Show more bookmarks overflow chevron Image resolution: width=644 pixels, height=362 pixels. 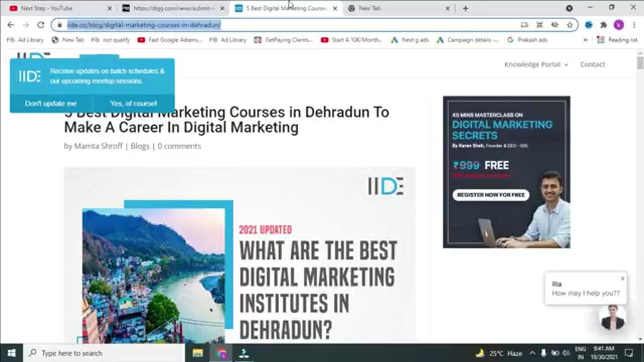pyautogui.click(x=585, y=40)
